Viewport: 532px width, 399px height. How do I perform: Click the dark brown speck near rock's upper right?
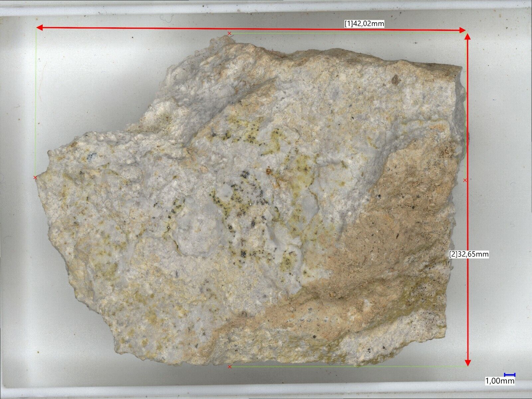(x=395, y=79)
